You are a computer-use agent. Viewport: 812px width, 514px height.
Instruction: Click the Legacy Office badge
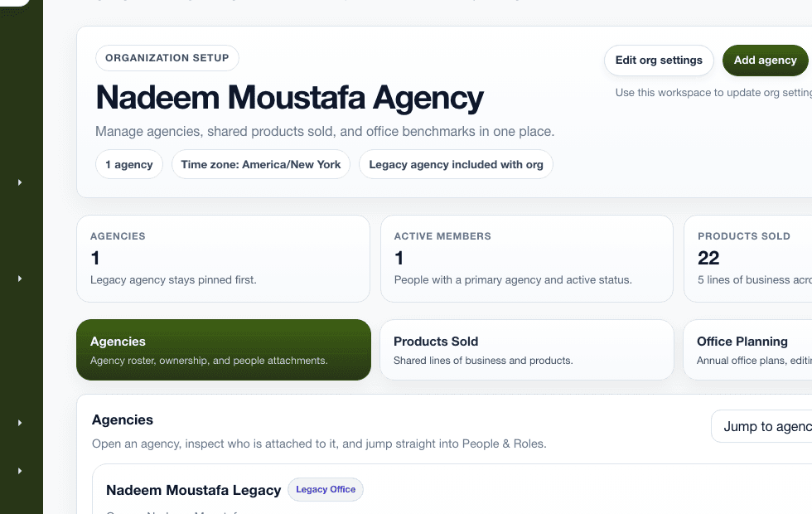(x=326, y=490)
